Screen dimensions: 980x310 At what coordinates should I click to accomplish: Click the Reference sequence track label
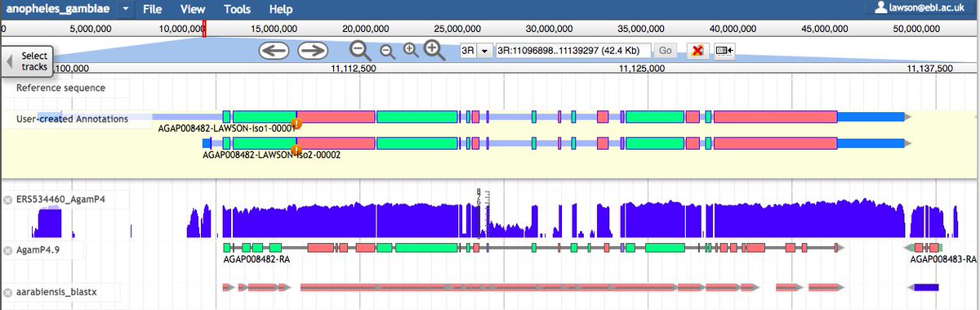tap(60, 88)
